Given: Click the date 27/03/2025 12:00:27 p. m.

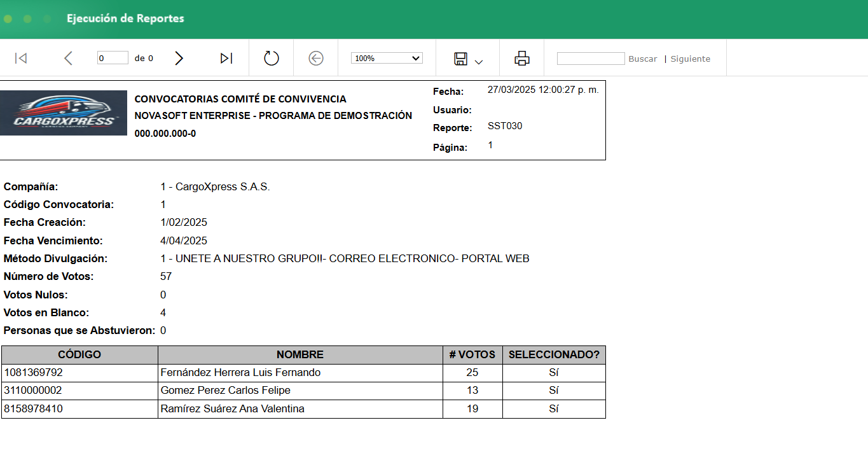Looking at the screenshot, I should click(543, 90).
